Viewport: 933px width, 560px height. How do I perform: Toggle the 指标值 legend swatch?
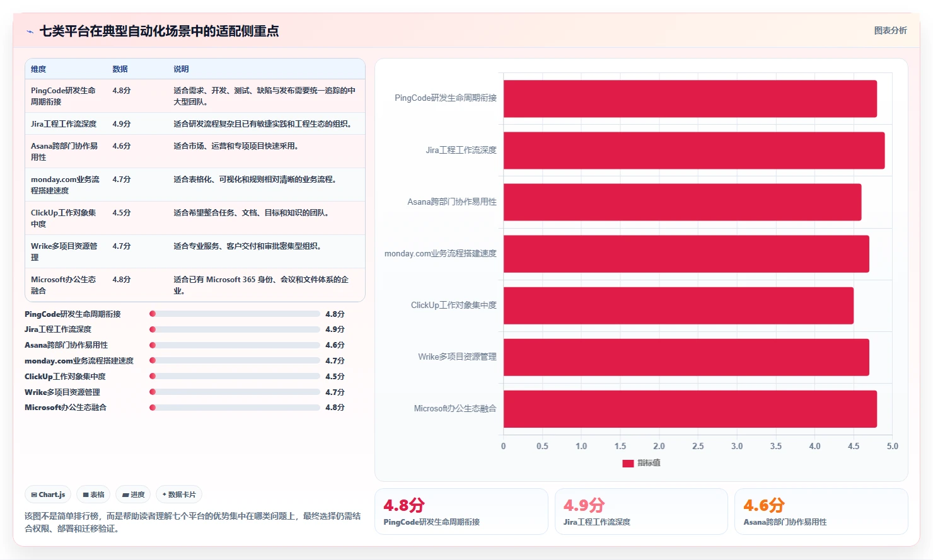tap(628, 463)
